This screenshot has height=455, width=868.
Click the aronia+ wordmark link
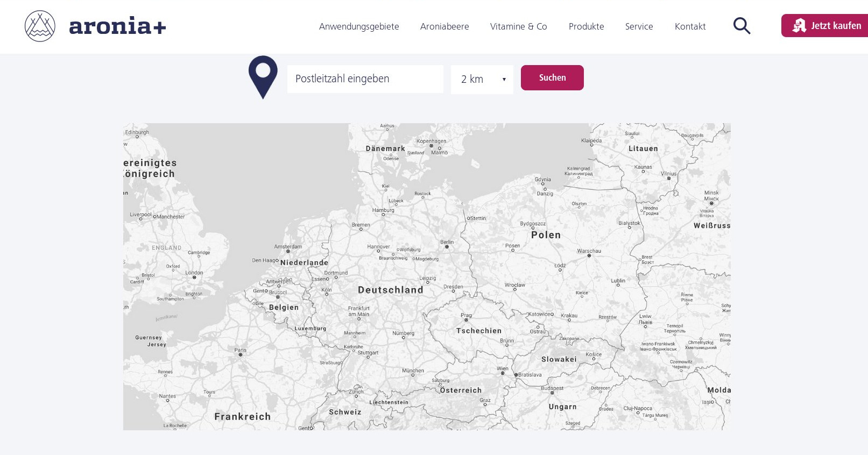[x=117, y=26]
